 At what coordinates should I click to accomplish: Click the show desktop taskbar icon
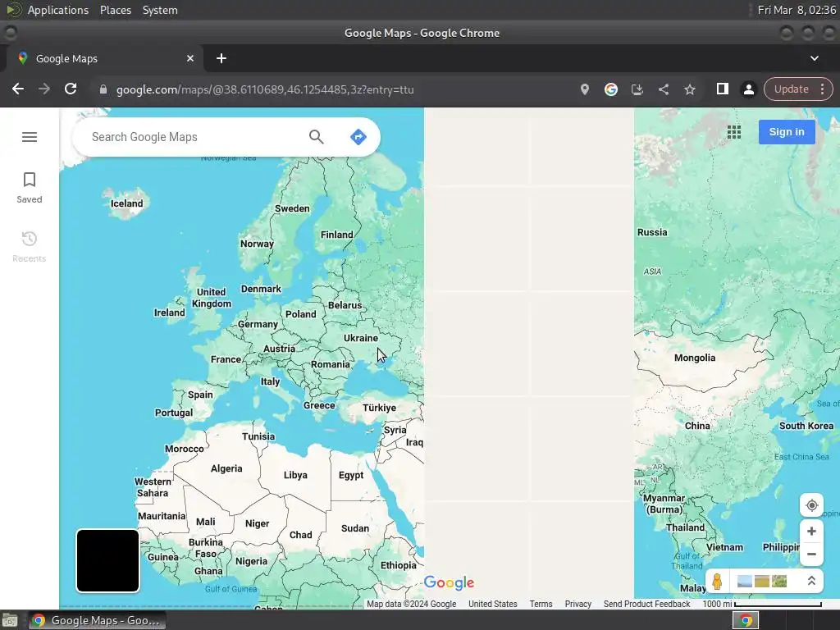tap(10, 621)
